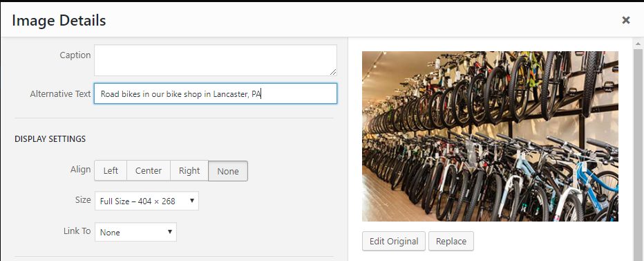The width and height of the screenshot is (644, 261).
Task: Click the Caption text area
Action: pyautogui.click(x=215, y=60)
